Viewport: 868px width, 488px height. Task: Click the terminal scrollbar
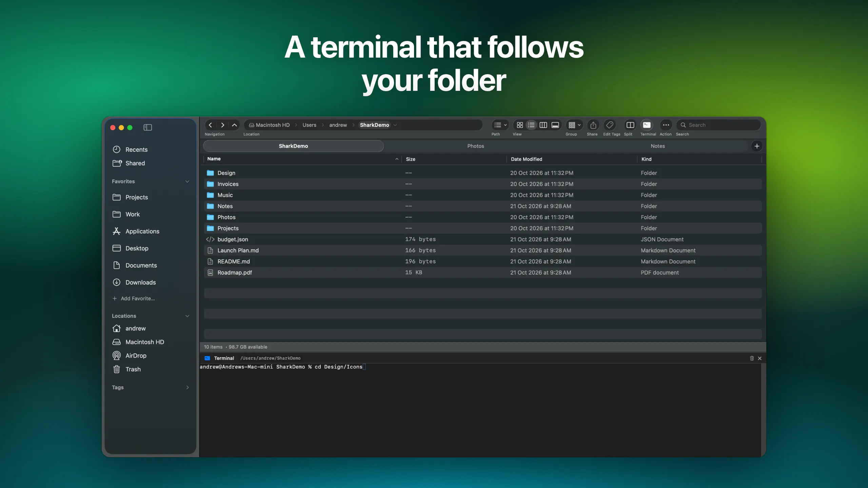coord(764,410)
